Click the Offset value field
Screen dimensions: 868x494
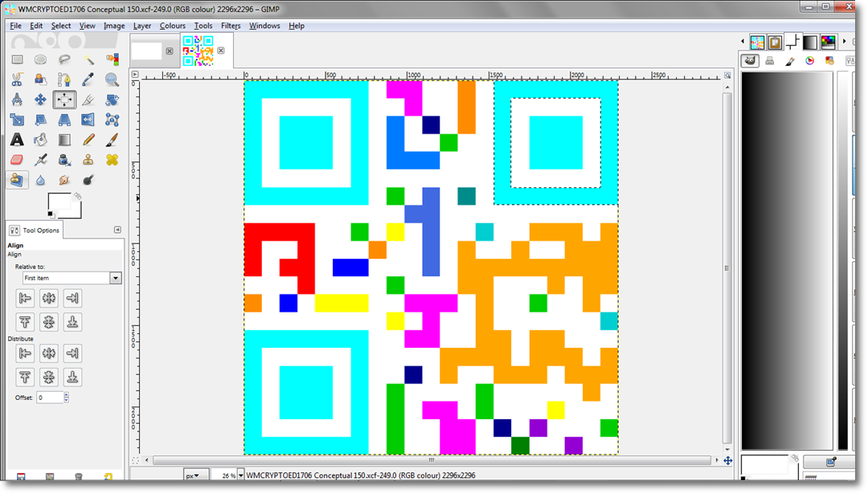[x=50, y=398]
